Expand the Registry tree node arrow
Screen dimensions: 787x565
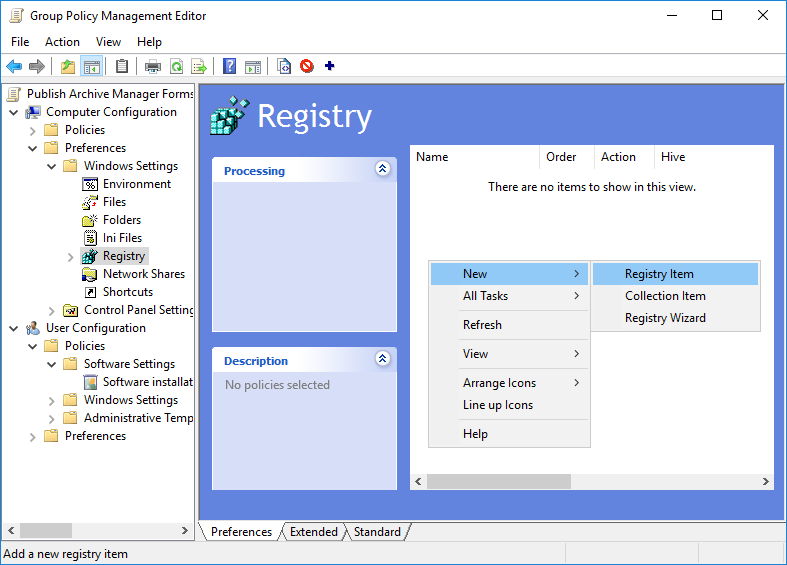coord(71,257)
